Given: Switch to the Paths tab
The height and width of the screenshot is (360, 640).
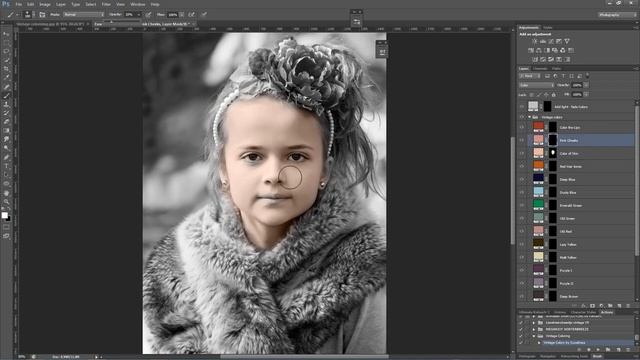Looking at the screenshot, I should tap(556, 69).
